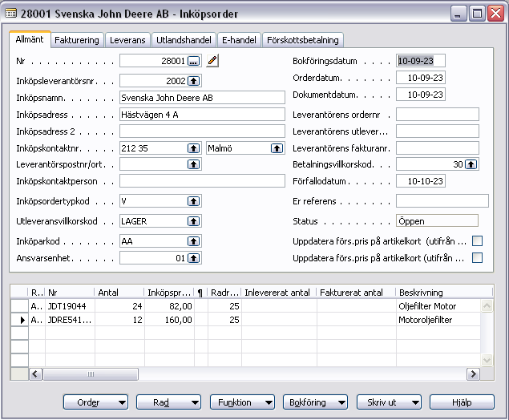Open lookup arrow for Betalningsvillkorskod 30
This screenshot has width=509, height=420.
(471, 164)
